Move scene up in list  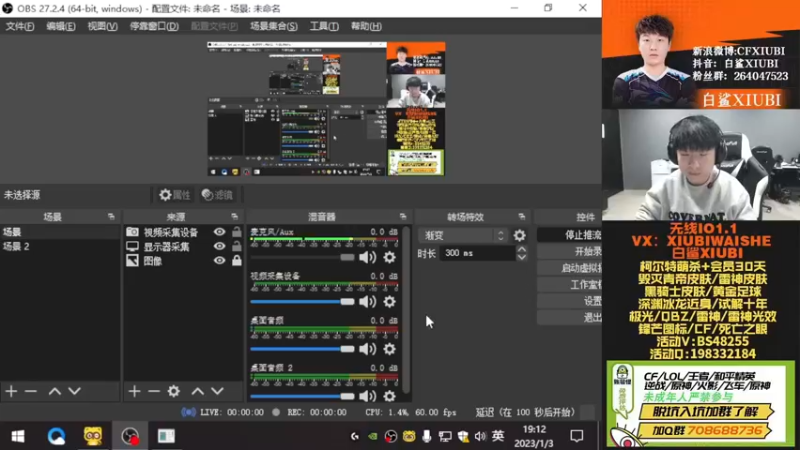tap(55, 391)
